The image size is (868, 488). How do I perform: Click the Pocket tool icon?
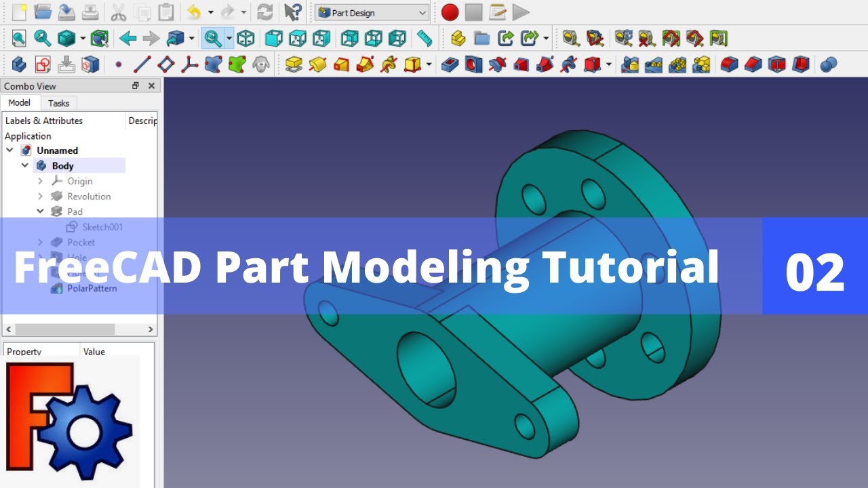(450, 65)
